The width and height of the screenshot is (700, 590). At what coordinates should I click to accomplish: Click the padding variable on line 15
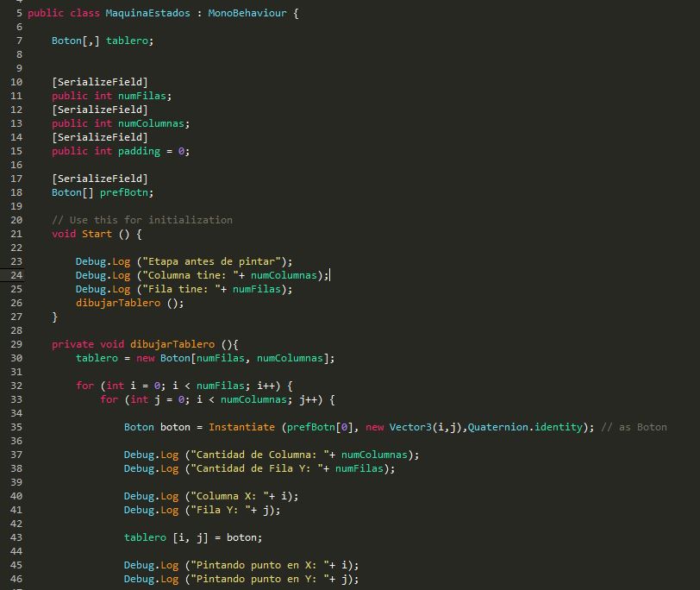pyautogui.click(x=139, y=152)
